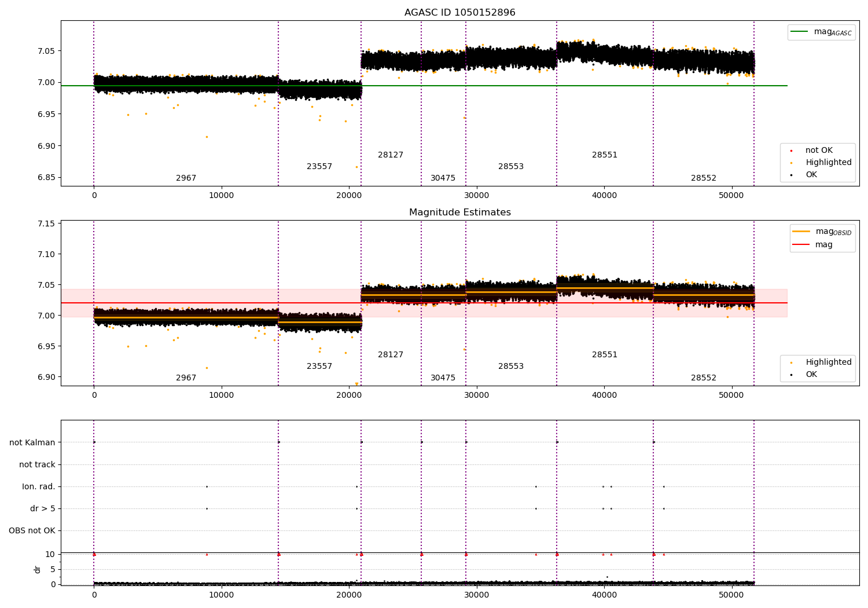Click obsid label 28551 in middle plot
The image size is (868, 608).
click(605, 355)
